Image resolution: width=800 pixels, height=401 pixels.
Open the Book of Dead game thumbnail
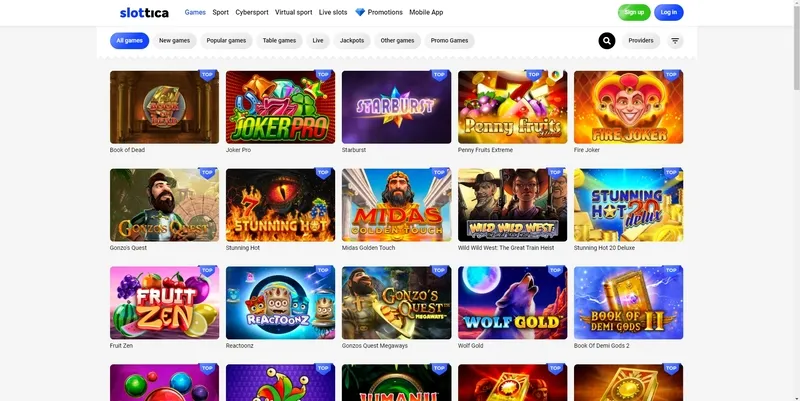pyautogui.click(x=164, y=107)
